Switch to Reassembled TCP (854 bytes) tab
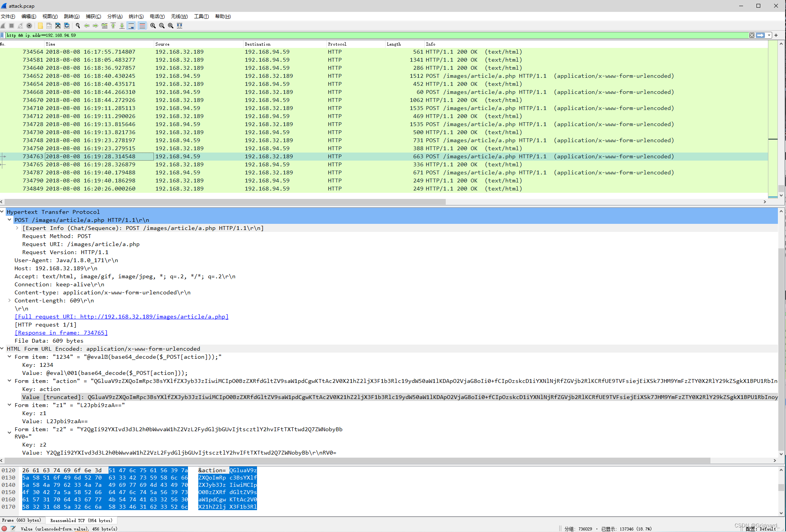786x532 pixels. (81, 520)
